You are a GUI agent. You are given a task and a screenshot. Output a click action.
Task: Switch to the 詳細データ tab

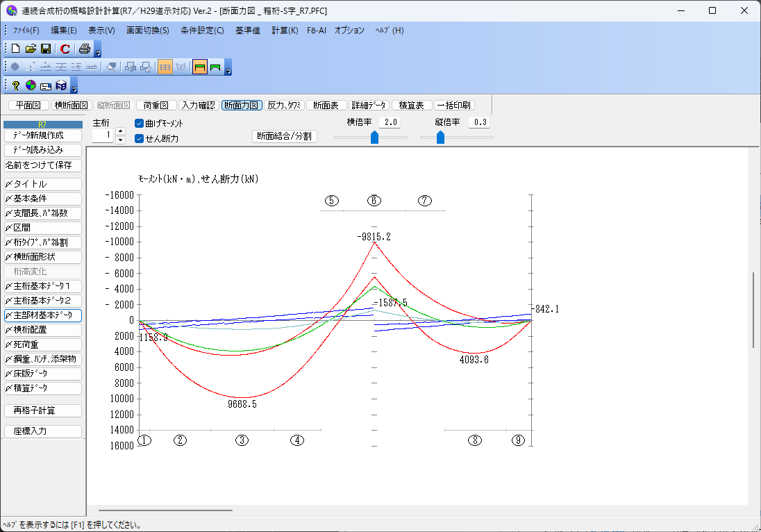pos(369,106)
